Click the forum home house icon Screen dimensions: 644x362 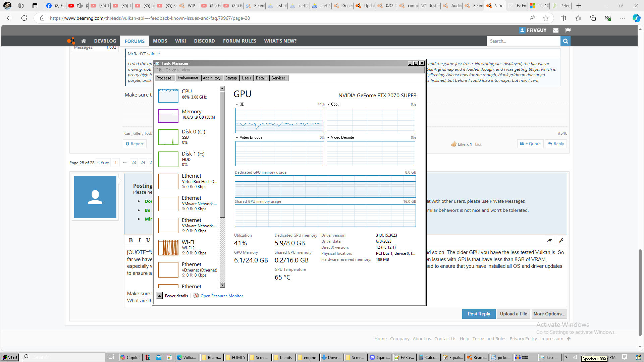84,41
